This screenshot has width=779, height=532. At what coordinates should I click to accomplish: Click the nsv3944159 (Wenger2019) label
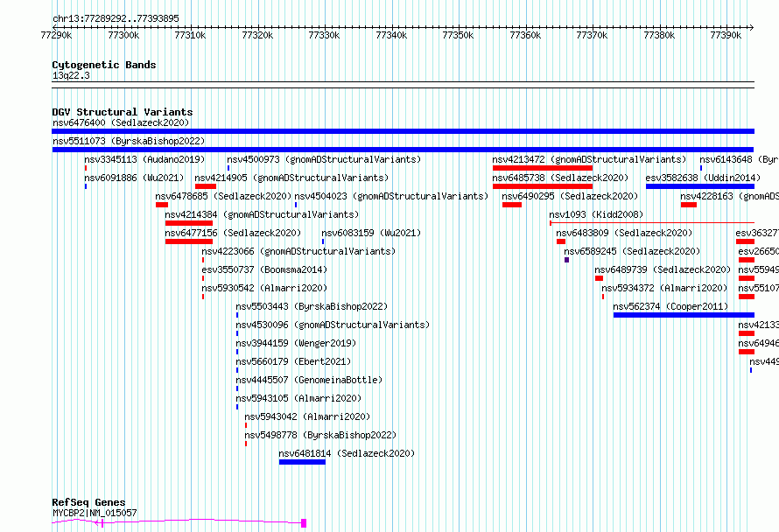click(x=296, y=343)
